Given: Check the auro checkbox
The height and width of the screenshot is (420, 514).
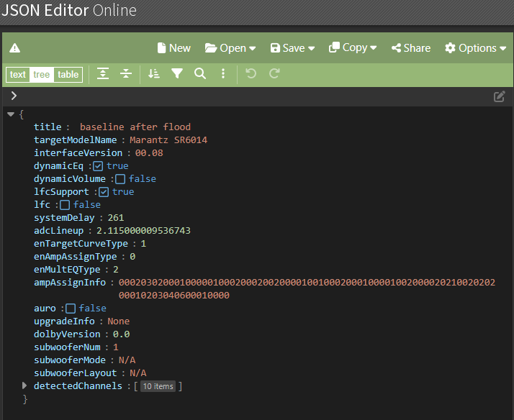Looking at the screenshot, I should (70, 309).
